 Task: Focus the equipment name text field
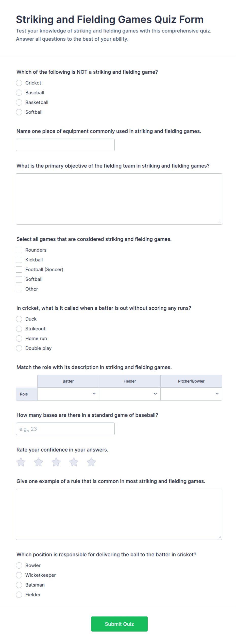(x=65, y=145)
